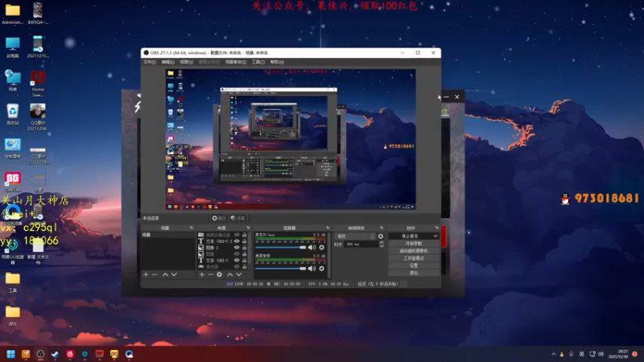
Task: Add a new scene with the plus icon
Action: click(146, 274)
